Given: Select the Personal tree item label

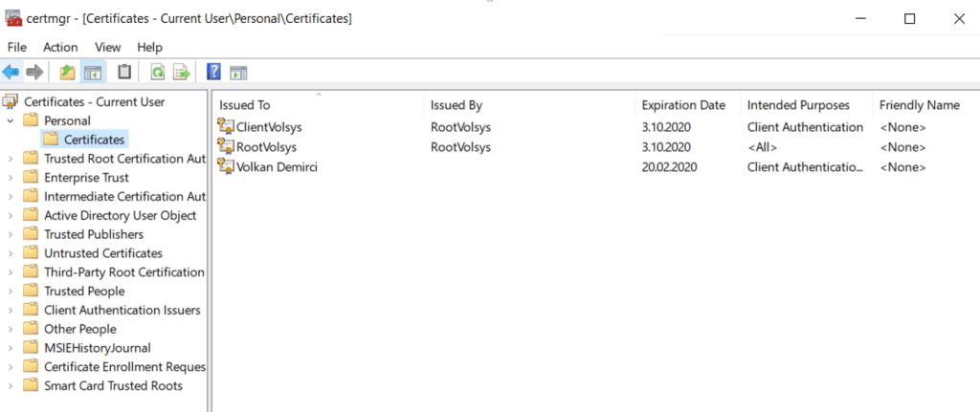Looking at the screenshot, I should (67, 120).
